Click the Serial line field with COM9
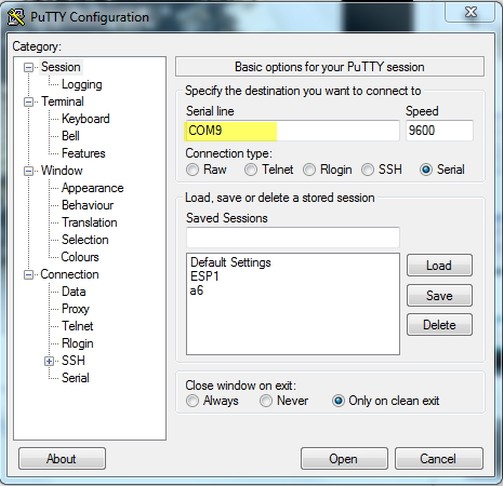 (293, 131)
